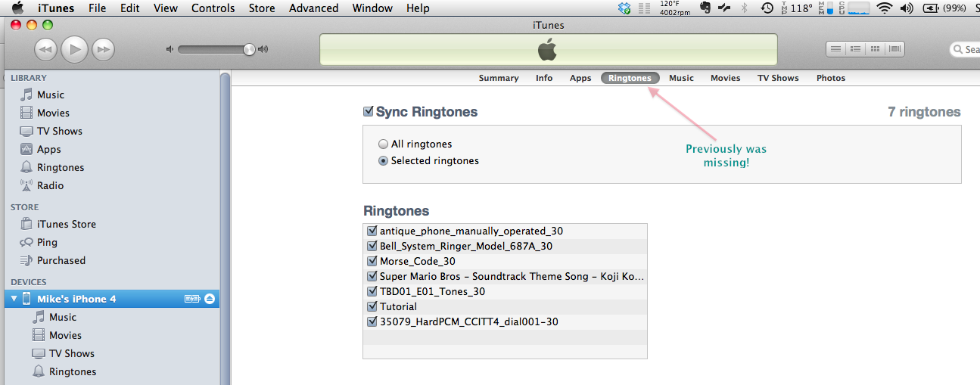
Task: Click the iPhone battery indicator icon
Action: tap(192, 299)
